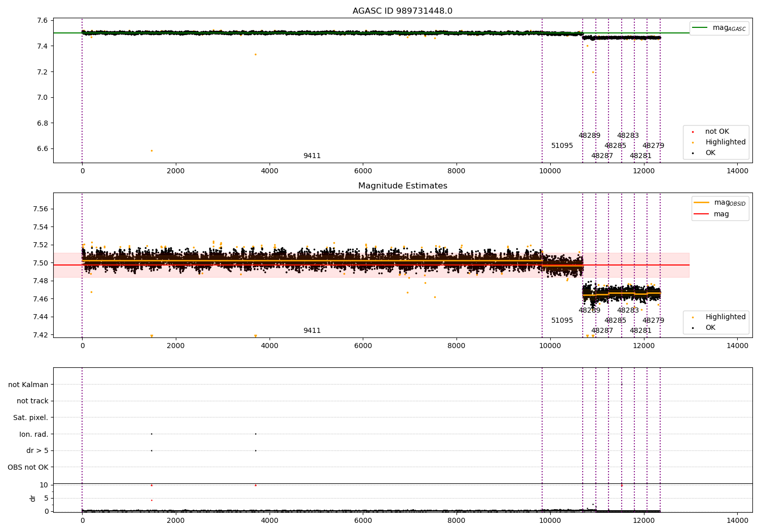Click obsid label 9411 in top plot
Image resolution: width=760 pixels, height=532 pixels.
pyautogui.click(x=312, y=156)
